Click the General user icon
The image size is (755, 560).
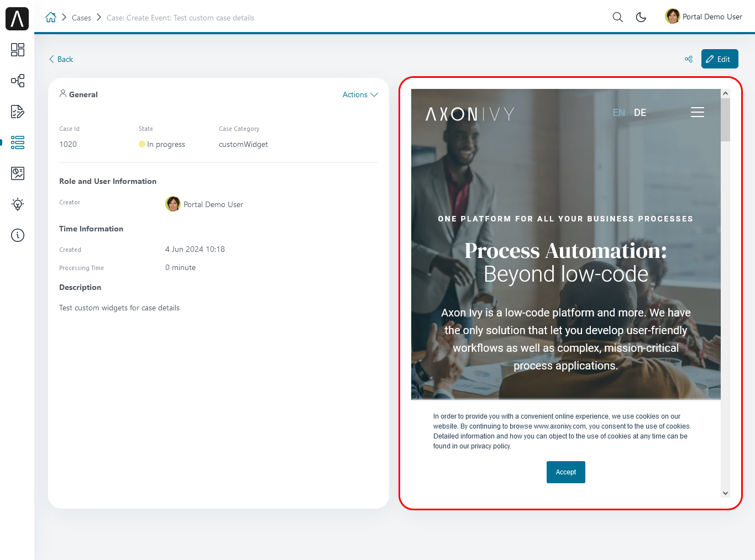click(63, 93)
